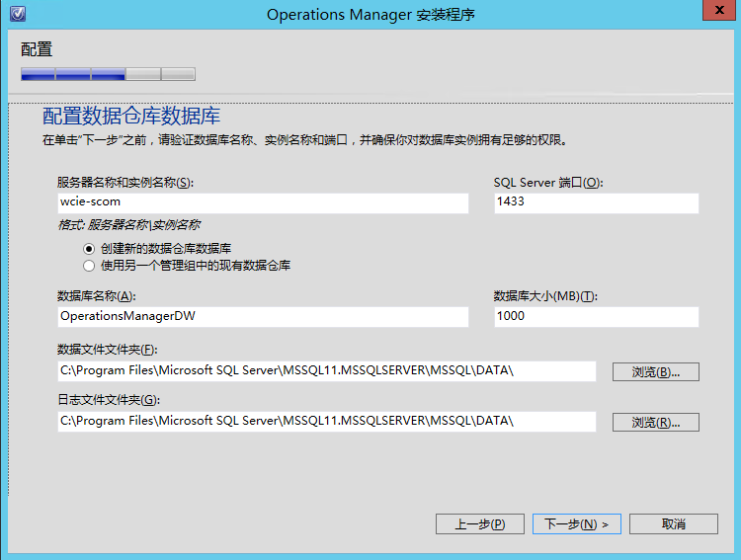Click the database size field showing 1000
The image size is (741, 560).
coord(597,317)
